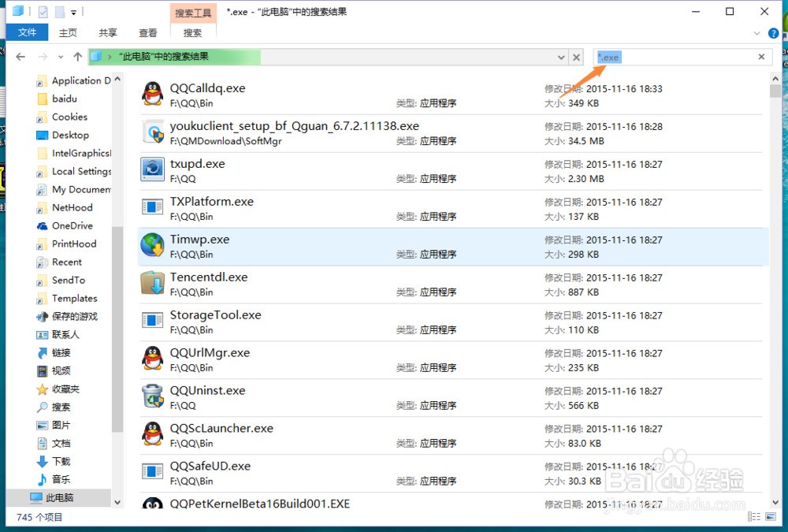Minimize the ribbon with the chevron near Help
The height and width of the screenshot is (532, 788).
(757, 33)
